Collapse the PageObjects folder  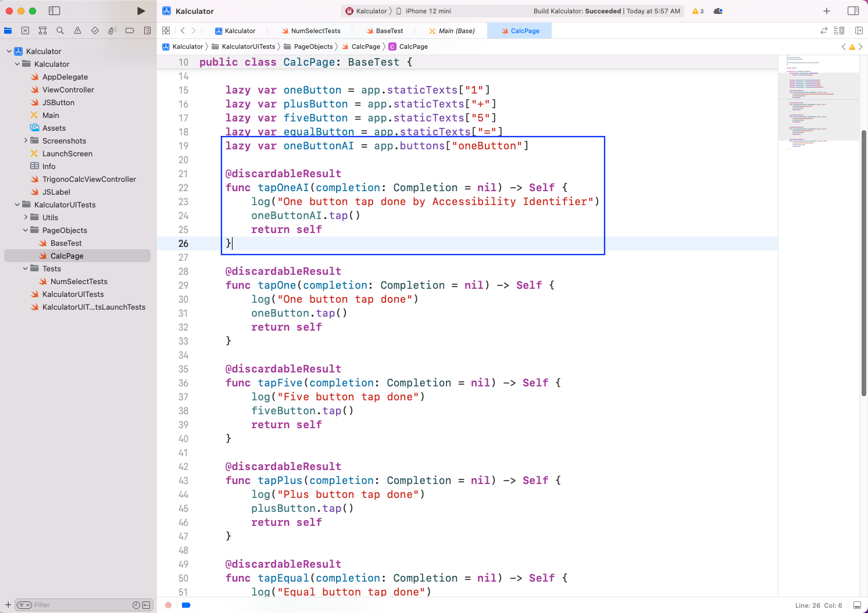tap(25, 230)
